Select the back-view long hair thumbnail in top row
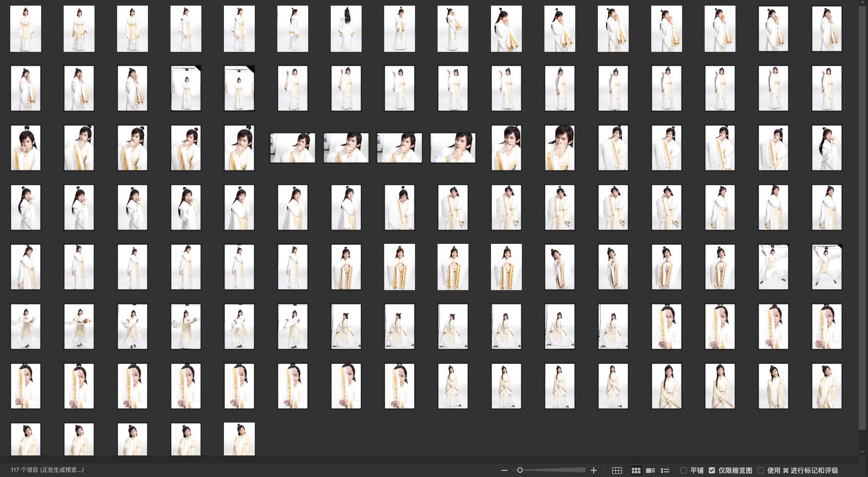 346,29
